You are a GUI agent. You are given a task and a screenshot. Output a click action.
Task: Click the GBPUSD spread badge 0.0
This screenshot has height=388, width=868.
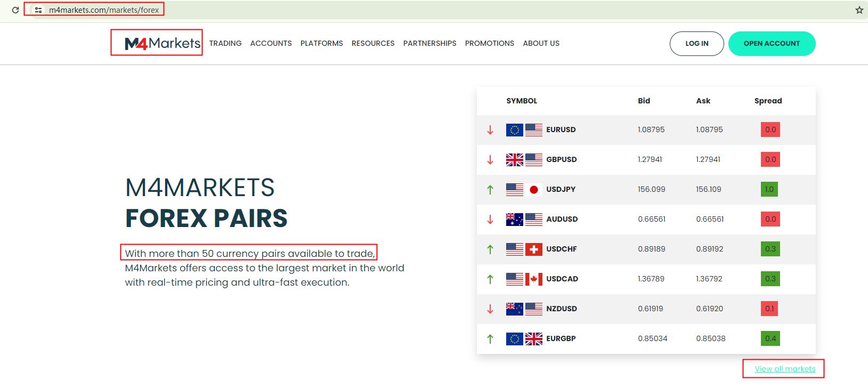point(770,159)
